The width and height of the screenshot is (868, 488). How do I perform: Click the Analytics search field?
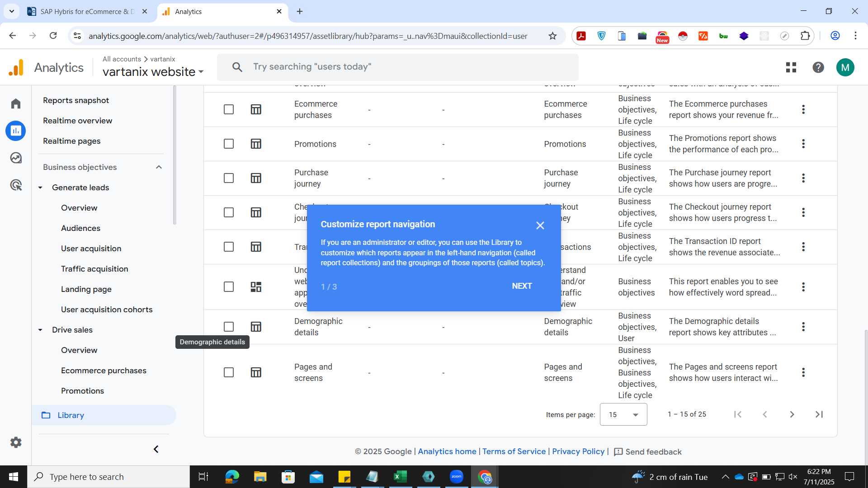(x=398, y=67)
